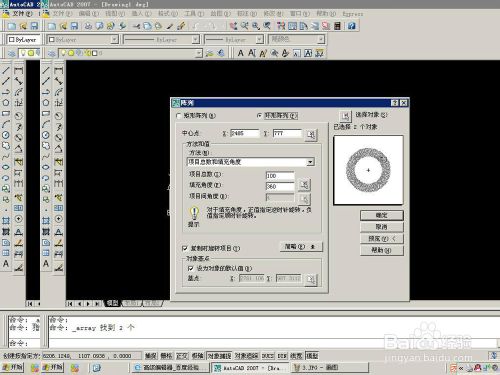500x375 pixels.
Task: Toggle 栅格 grid display in status bar
Action: click(x=166, y=356)
